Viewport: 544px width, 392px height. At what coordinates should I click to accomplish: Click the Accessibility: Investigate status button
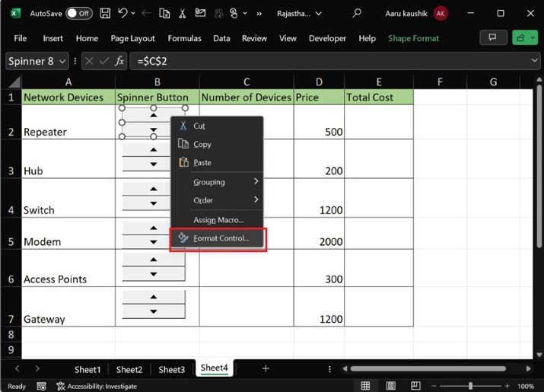pos(96,386)
